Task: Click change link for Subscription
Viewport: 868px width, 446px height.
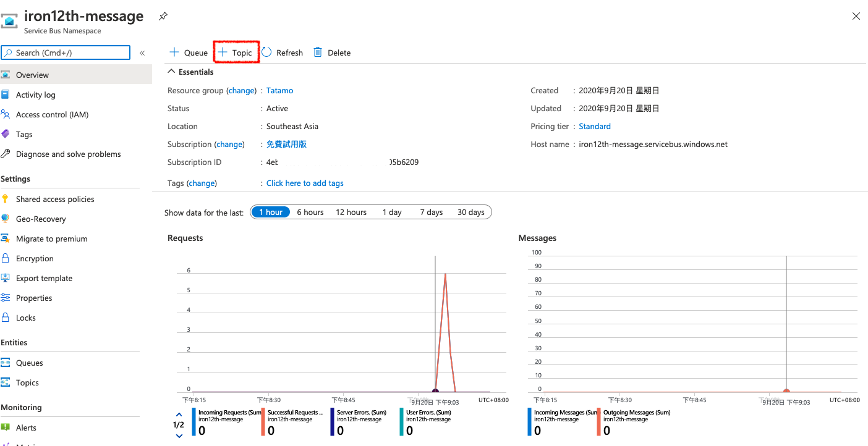Action: [x=229, y=144]
